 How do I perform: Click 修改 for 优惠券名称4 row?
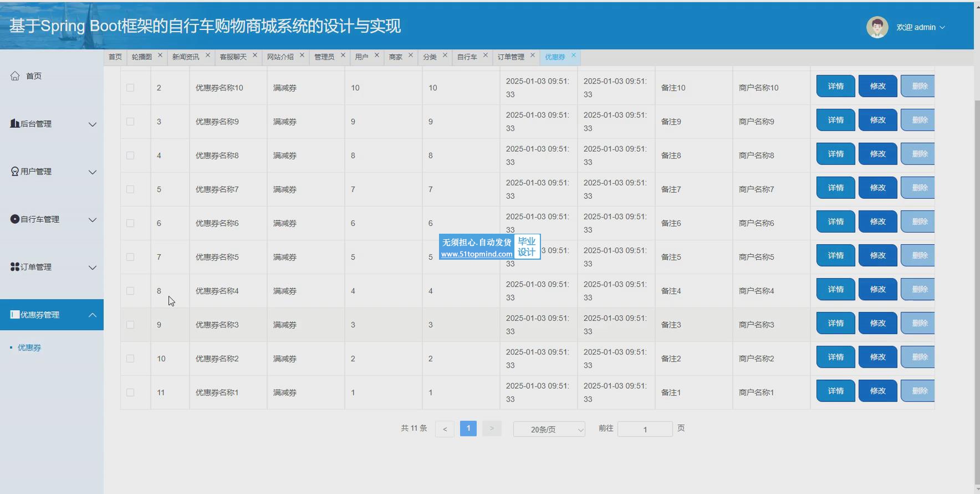[877, 290]
